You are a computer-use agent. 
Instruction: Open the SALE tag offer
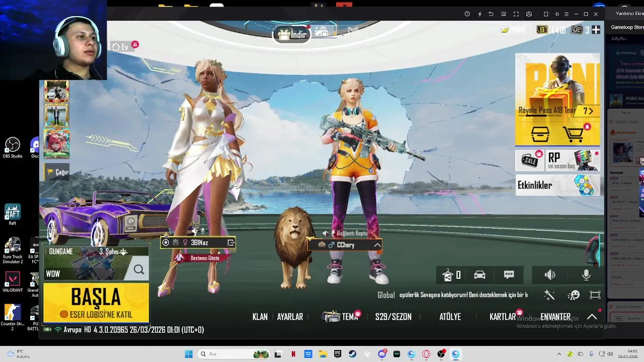[529, 160]
